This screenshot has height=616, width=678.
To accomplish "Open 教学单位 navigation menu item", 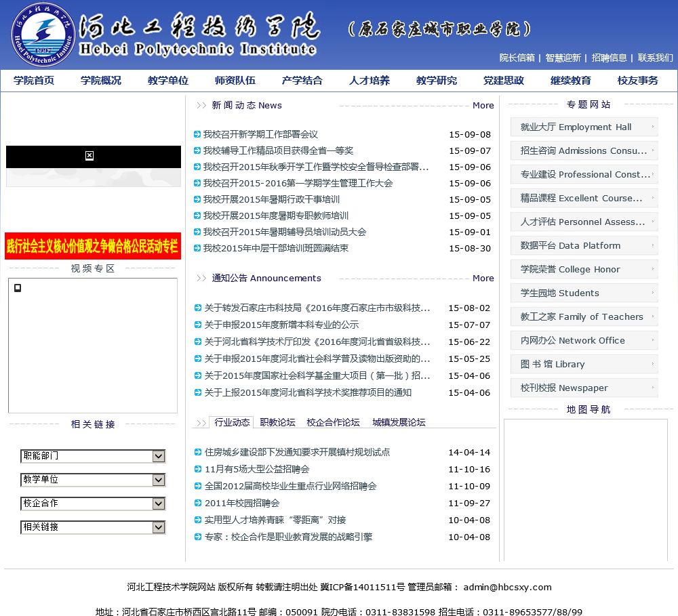I will point(168,81).
